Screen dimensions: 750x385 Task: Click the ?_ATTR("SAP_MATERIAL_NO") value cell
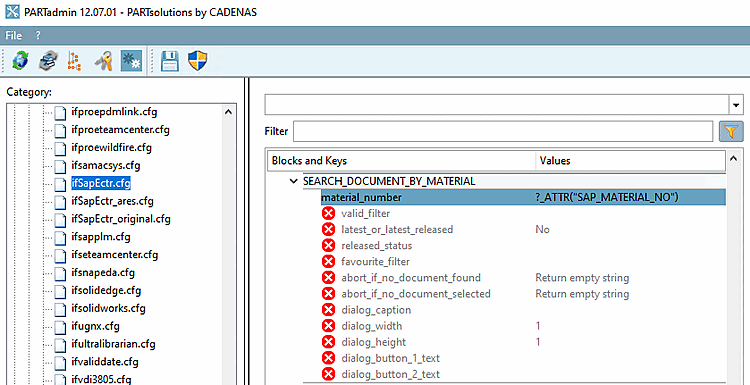point(607,197)
